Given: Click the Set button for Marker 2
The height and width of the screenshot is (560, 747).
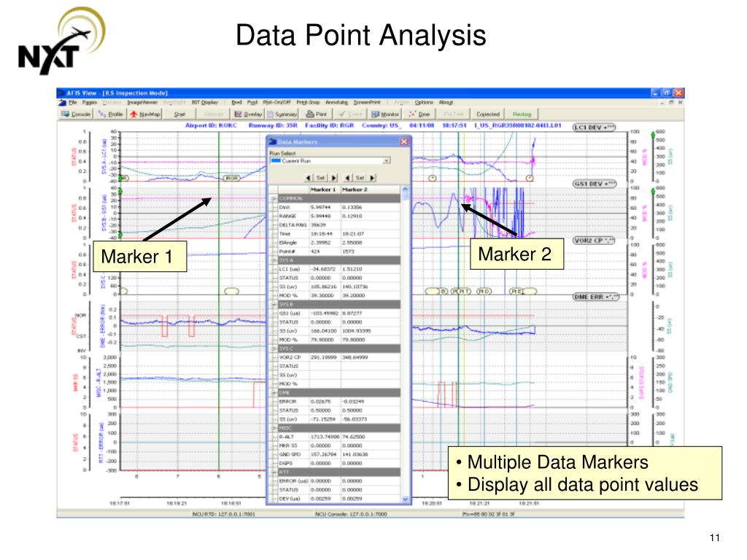Looking at the screenshot, I should point(360,178).
